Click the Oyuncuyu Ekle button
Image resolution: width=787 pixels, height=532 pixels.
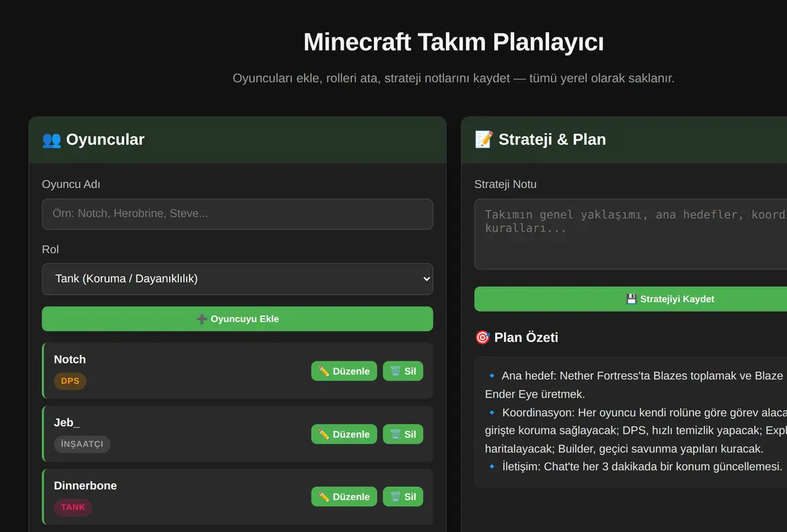237,319
